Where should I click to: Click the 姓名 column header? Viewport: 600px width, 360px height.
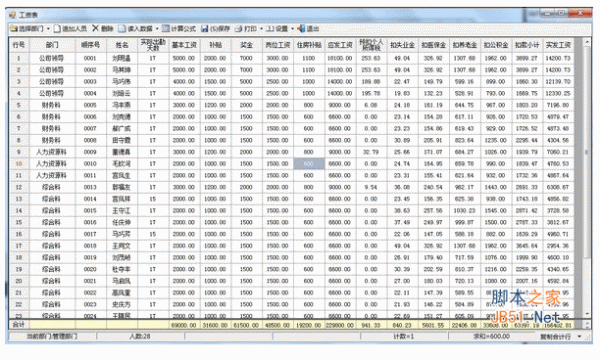click(122, 45)
